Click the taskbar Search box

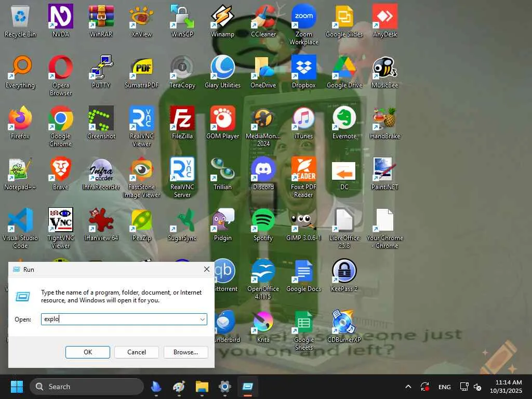pos(87,387)
